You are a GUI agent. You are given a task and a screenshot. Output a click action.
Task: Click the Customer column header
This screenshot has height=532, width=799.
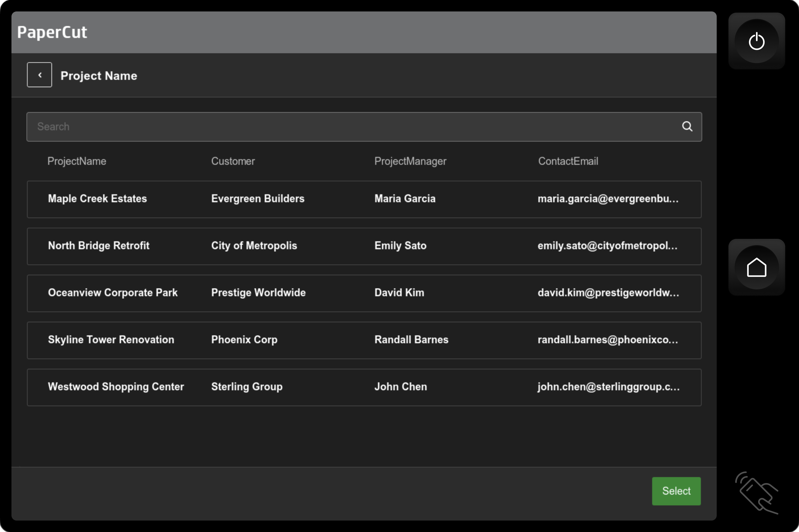pos(233,161)
